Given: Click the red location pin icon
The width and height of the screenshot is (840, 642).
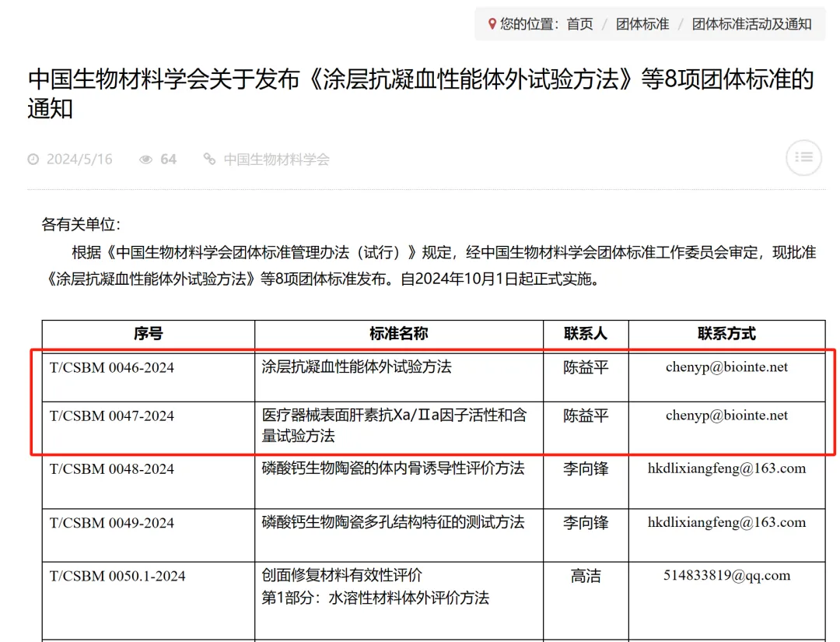Looking at the screenshot, I should pyautogui.click(x=492, y=24).
